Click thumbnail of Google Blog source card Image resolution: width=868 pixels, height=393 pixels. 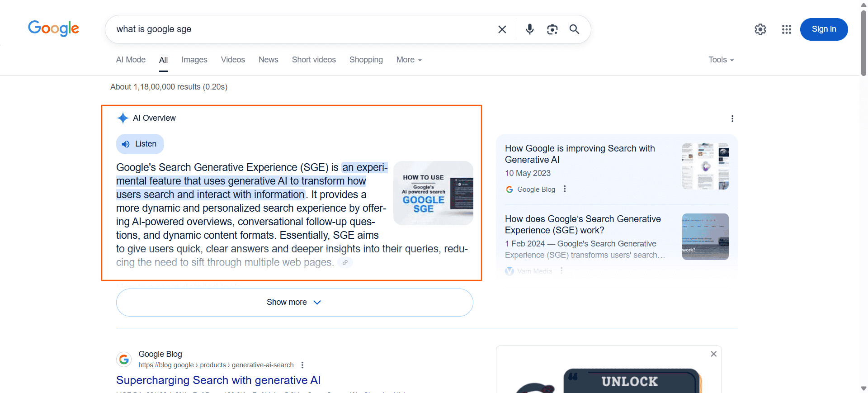coord(705,166)
